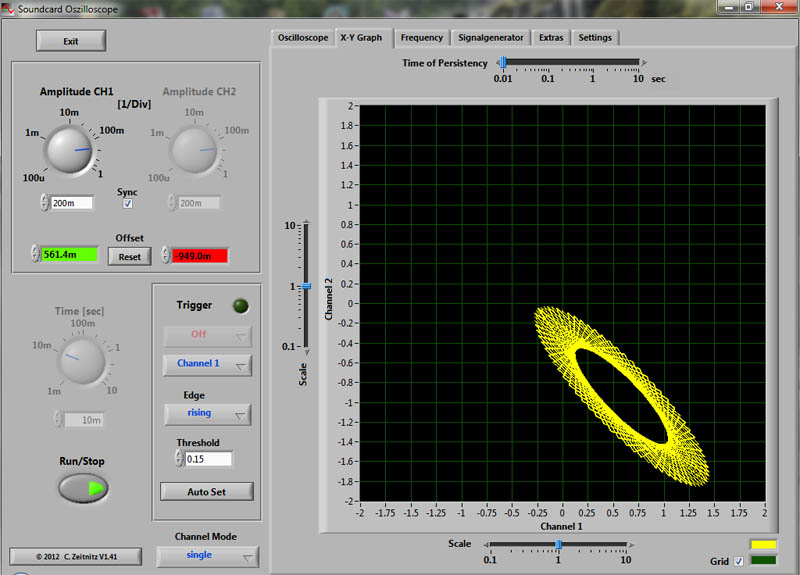Open the Channel 1 trigger source dropdown

point(207,364)
